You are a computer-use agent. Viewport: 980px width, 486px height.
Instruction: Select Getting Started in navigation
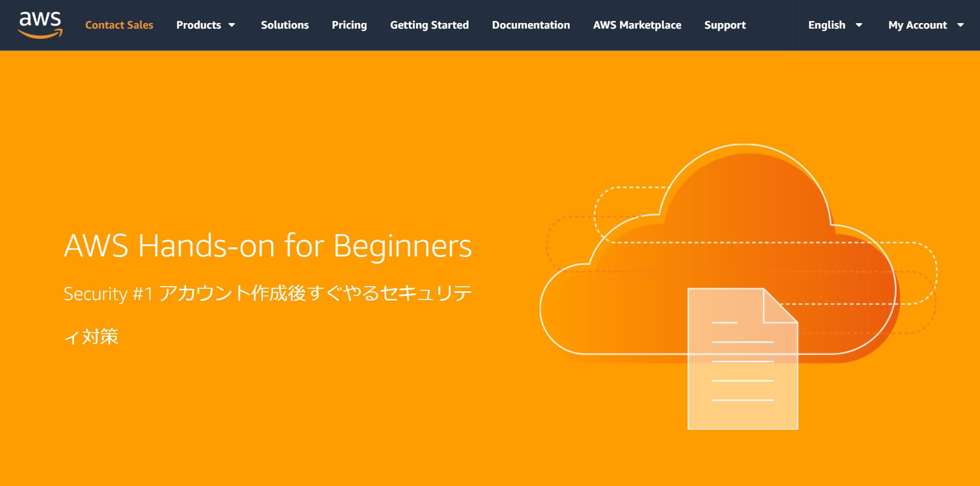(429, 25)
